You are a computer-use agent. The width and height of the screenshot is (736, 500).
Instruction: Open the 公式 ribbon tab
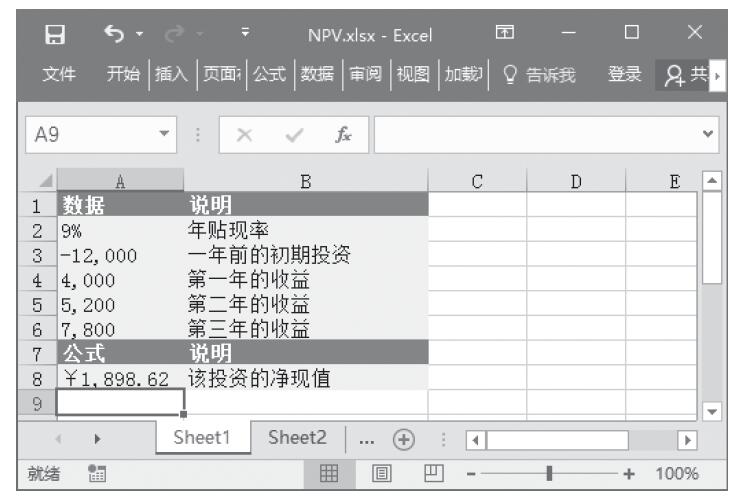269,78
